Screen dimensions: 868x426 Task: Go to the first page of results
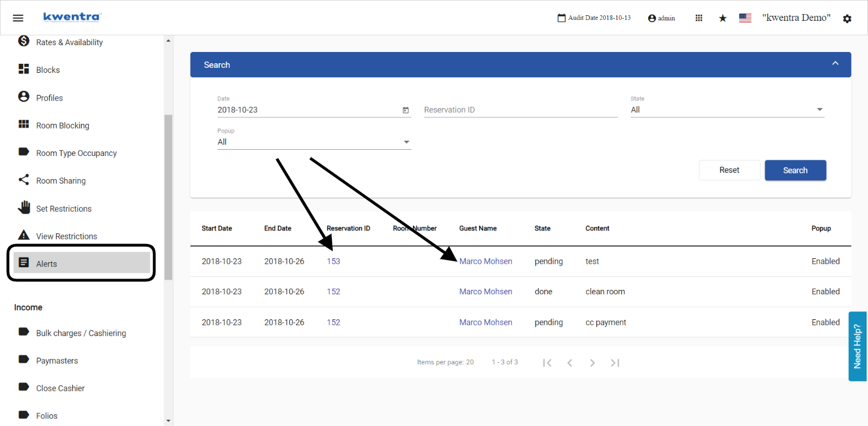tap(547, 363)
